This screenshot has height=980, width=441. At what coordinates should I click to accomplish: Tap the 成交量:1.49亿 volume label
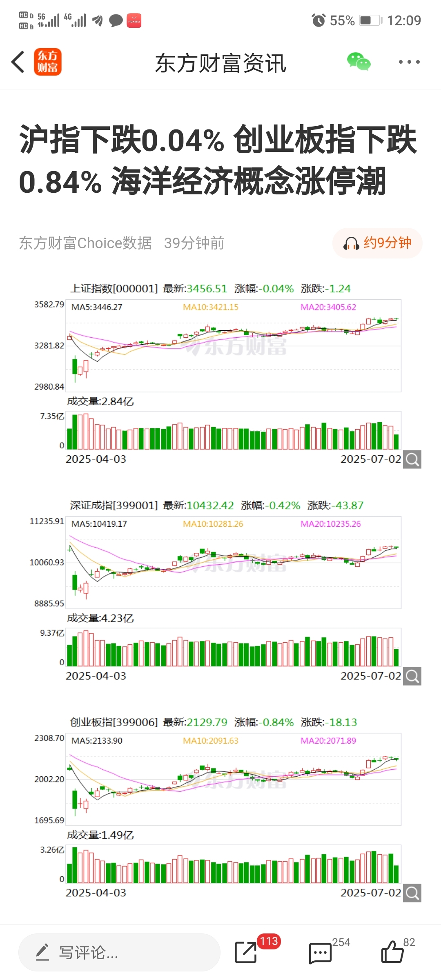(x=100, y=835)
